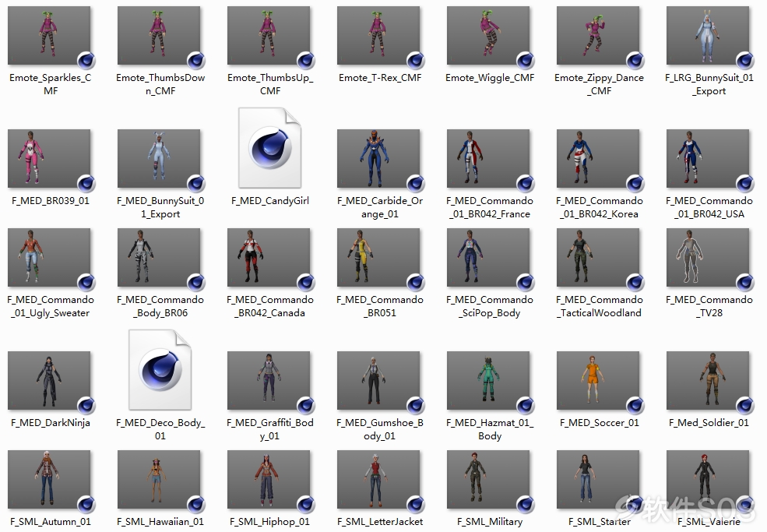
Task: Select the F_MED_Deco_Body_01 Cinema 4D file icon
Action: tap(160, 369)
